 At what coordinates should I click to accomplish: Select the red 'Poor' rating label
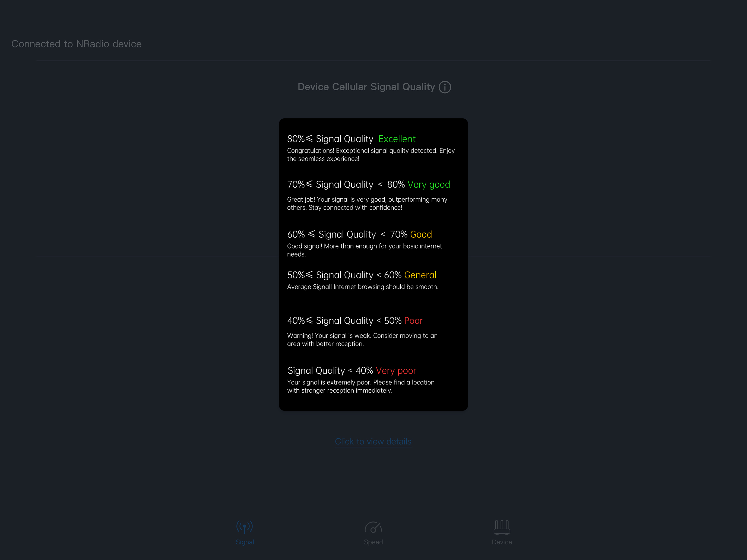(413, 321)
